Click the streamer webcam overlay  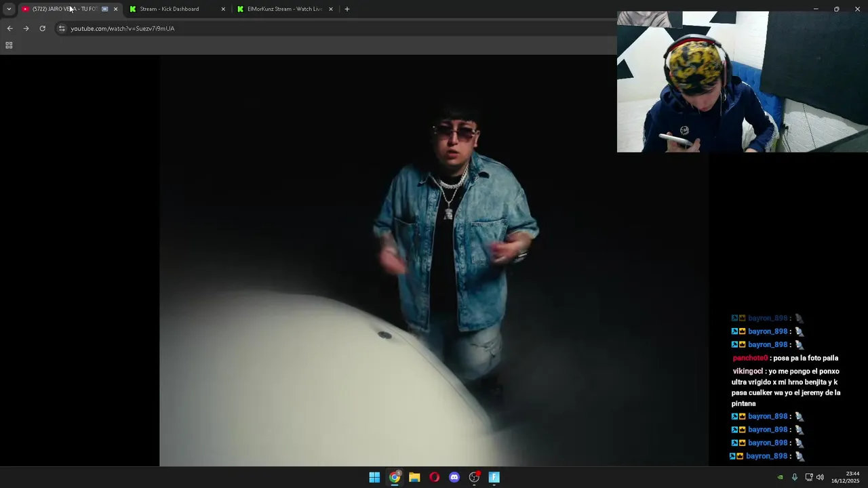pyautogui.click(x=743, y=81)
